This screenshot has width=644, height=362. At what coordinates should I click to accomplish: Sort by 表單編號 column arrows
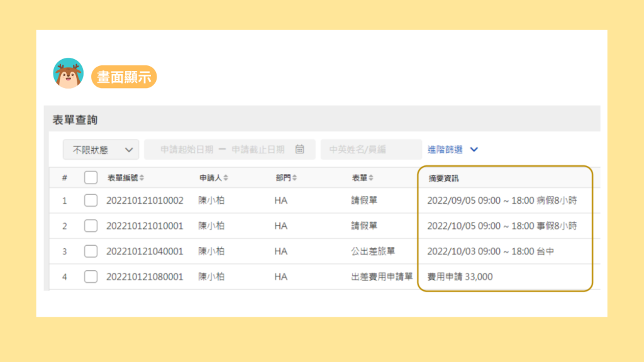coord(142,178)
